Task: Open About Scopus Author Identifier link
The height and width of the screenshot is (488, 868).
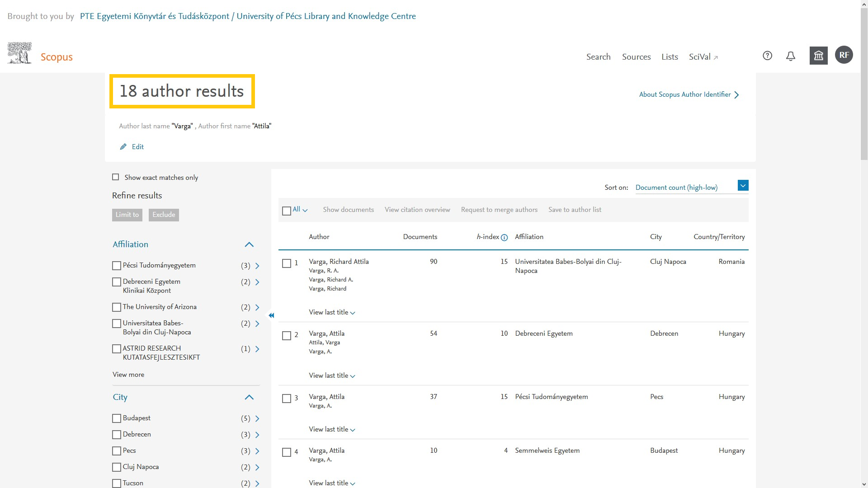Action: [684, 94]
